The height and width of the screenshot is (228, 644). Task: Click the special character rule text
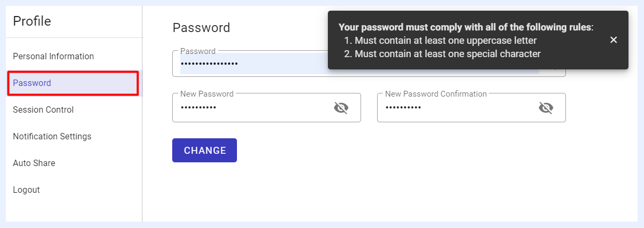[448, 53]
